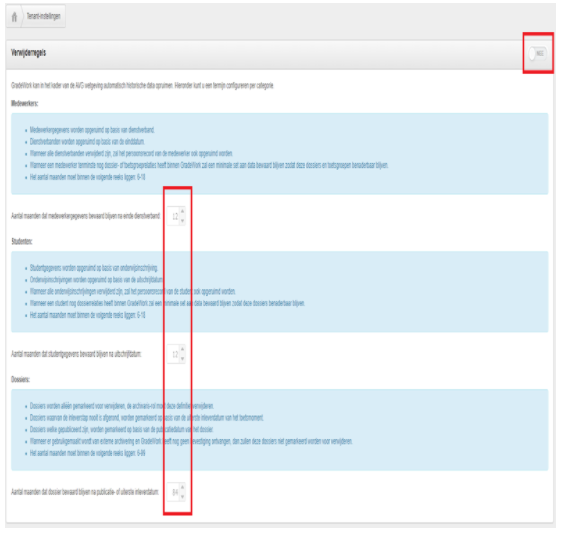563x535 pixels.
Task: Click the Dossiers section heading
Action: coord(20,379)
